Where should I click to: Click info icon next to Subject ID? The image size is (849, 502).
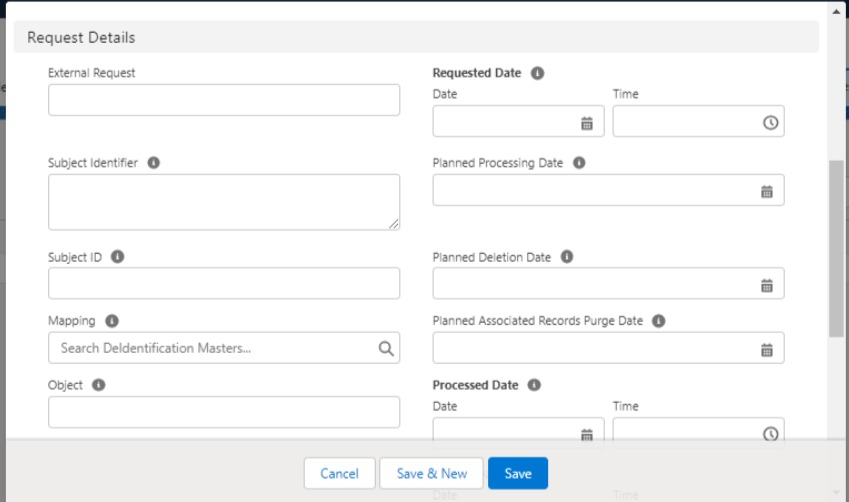[x=117, y=257]
